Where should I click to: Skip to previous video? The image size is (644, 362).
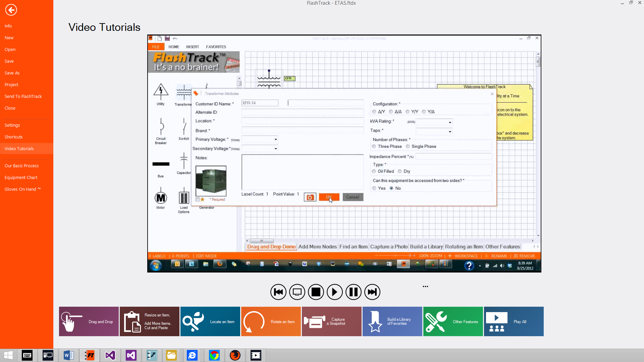[278, 292]
